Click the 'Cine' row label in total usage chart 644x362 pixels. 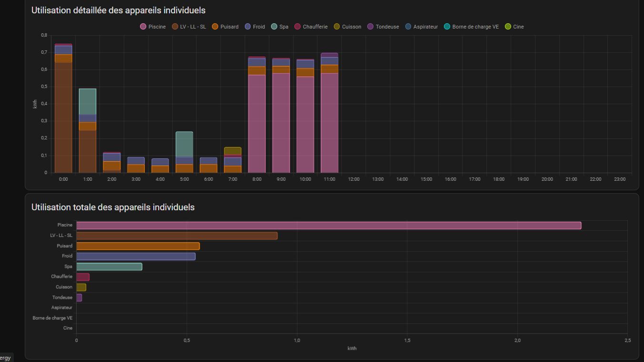68,328
